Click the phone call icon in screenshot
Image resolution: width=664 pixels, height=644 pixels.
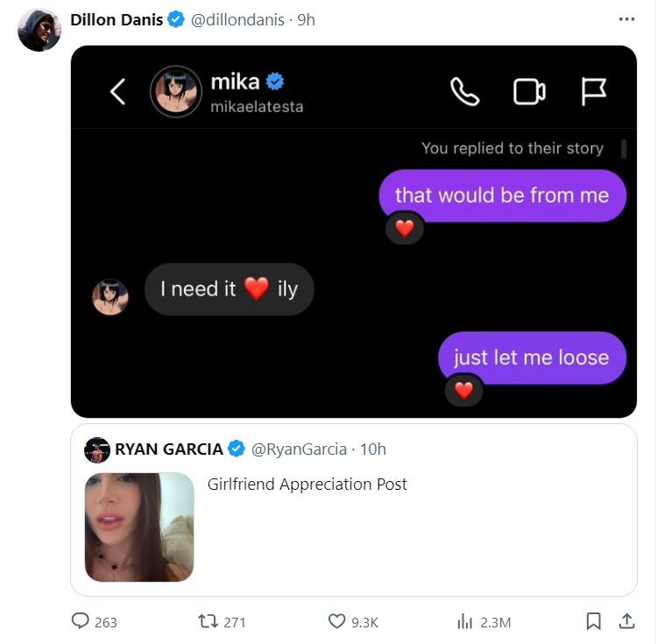pyautogui.click(x=464, y=91)
